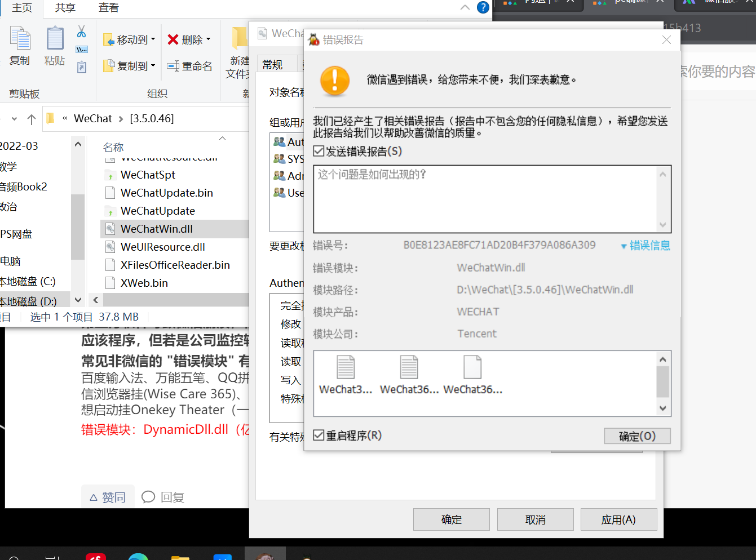Image resolution: width=756 pixels, height=560 pixels.
Task: Click attachment list scroll up arrow
Action: [x=663, y=359]
